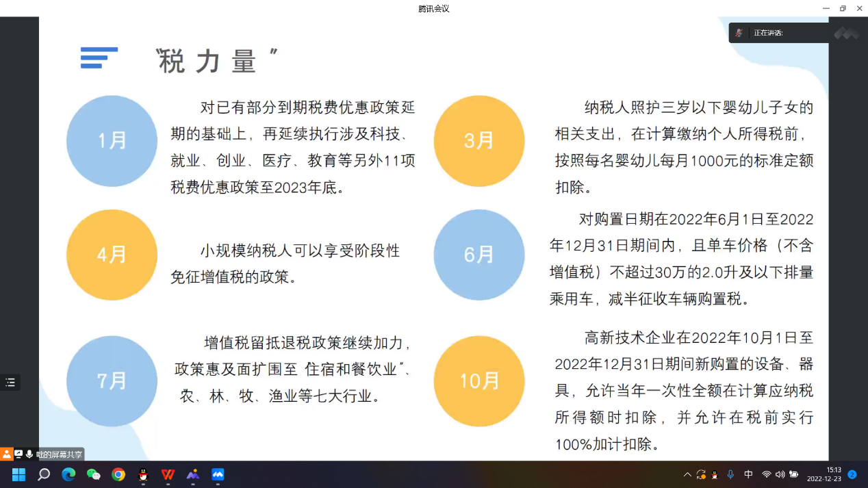The image size is (868, 488).
Task: Open Windows taskbar search
Action: pyautogui.click(x=44, y=474)
